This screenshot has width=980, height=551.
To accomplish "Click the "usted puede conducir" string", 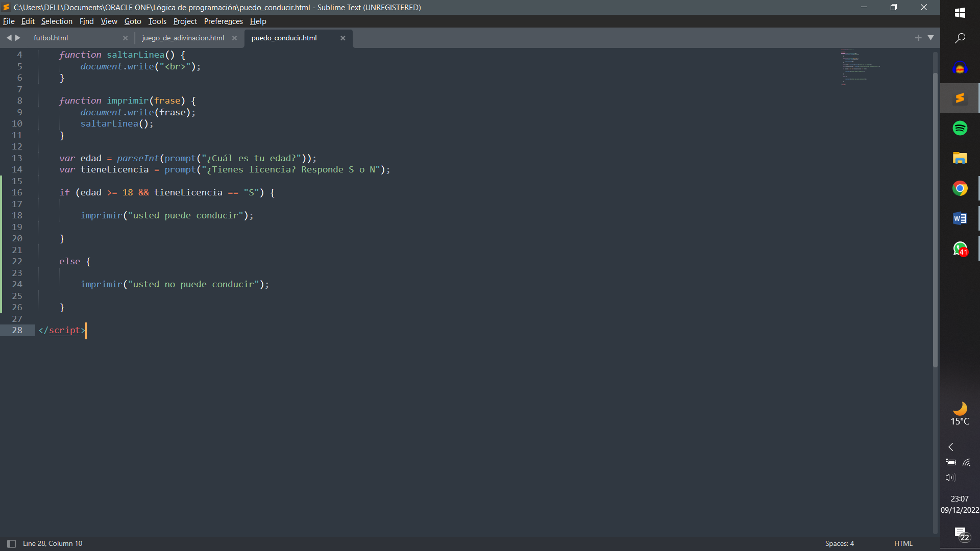I will click(x=185, y=216).
